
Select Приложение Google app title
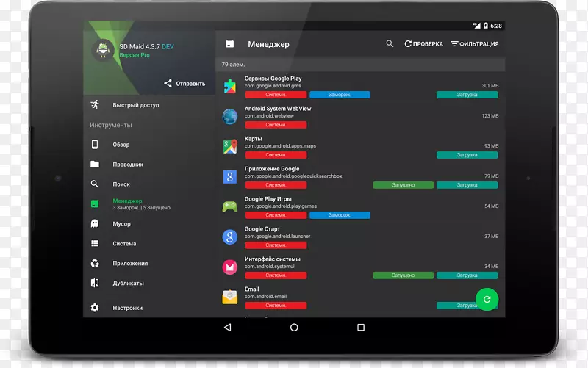point(272,169)
